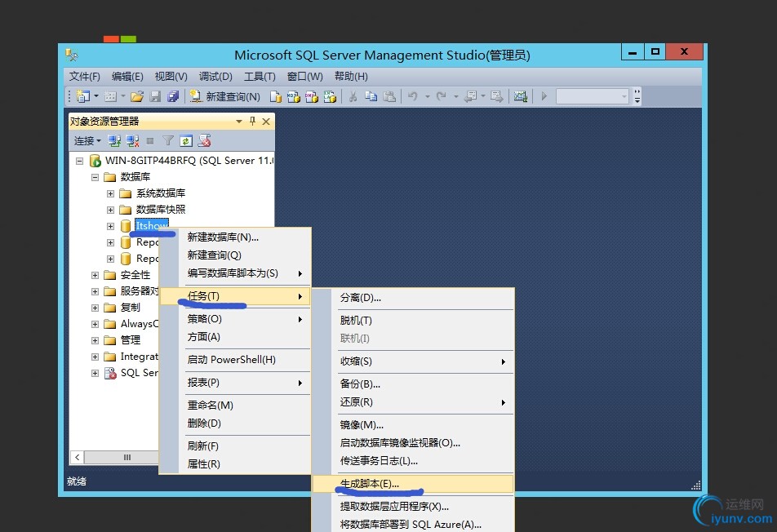Click the Cut scissors icon
777x532 pixels.
(x=353, y=96)
